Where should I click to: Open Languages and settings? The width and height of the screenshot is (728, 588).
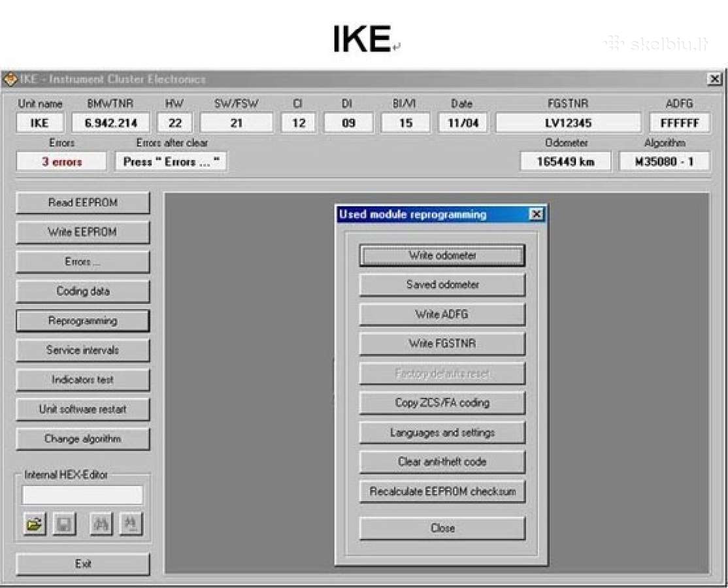442,433
